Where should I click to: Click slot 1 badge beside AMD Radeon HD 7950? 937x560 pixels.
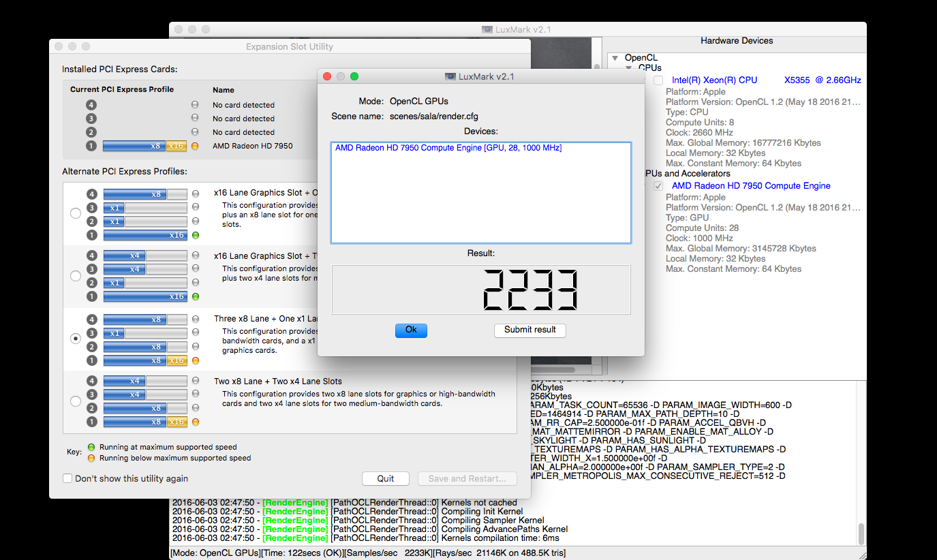point(91,146)
